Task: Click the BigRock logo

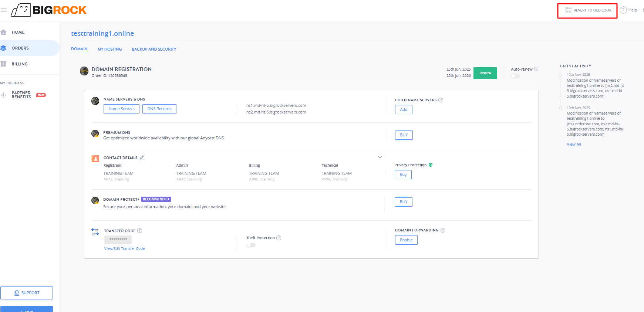Action: click(48, 10)
